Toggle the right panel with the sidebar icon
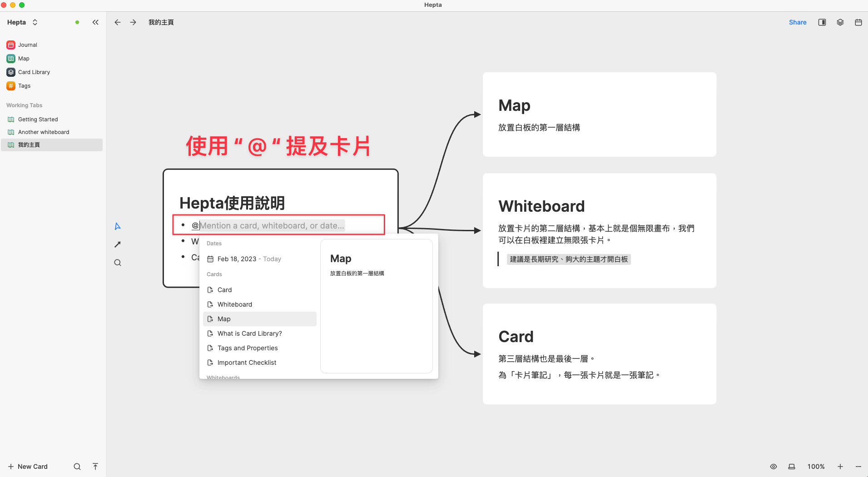The height and width of the screenshot is (477, 868). (822, 22)
